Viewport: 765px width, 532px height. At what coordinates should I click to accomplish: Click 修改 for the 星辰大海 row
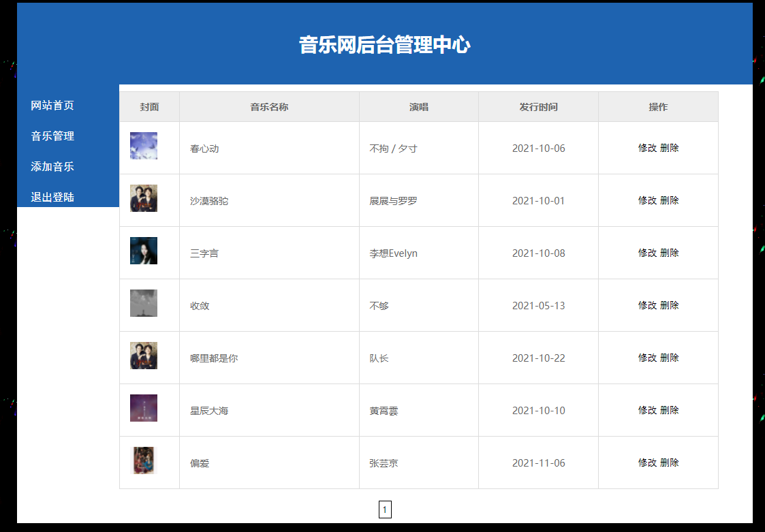coord(647,411)
